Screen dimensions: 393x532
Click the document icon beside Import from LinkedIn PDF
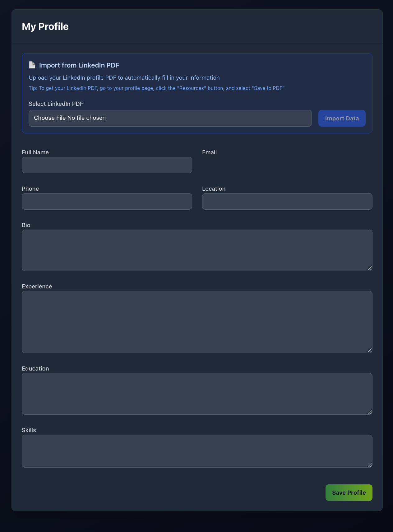pos(32,65)
